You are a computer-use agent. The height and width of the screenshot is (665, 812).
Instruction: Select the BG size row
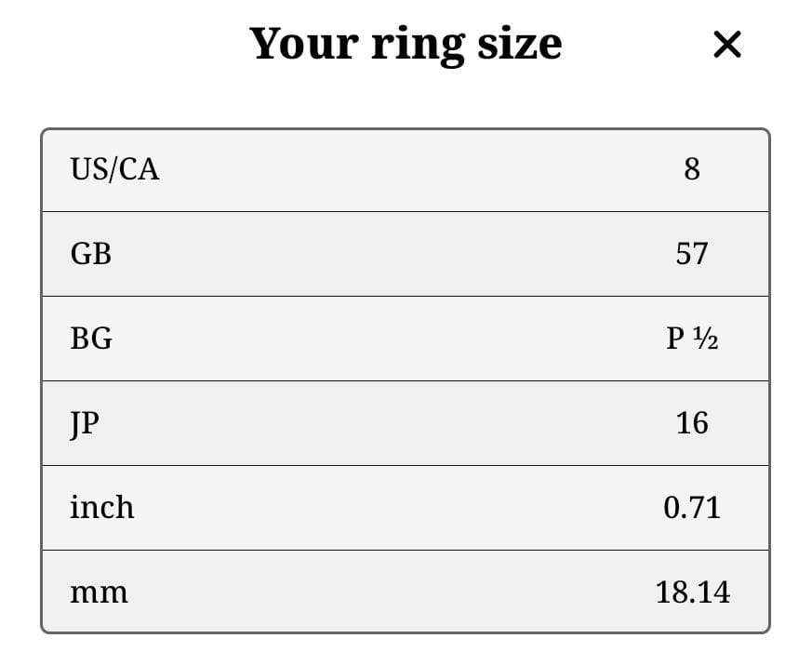coord(405,338)
